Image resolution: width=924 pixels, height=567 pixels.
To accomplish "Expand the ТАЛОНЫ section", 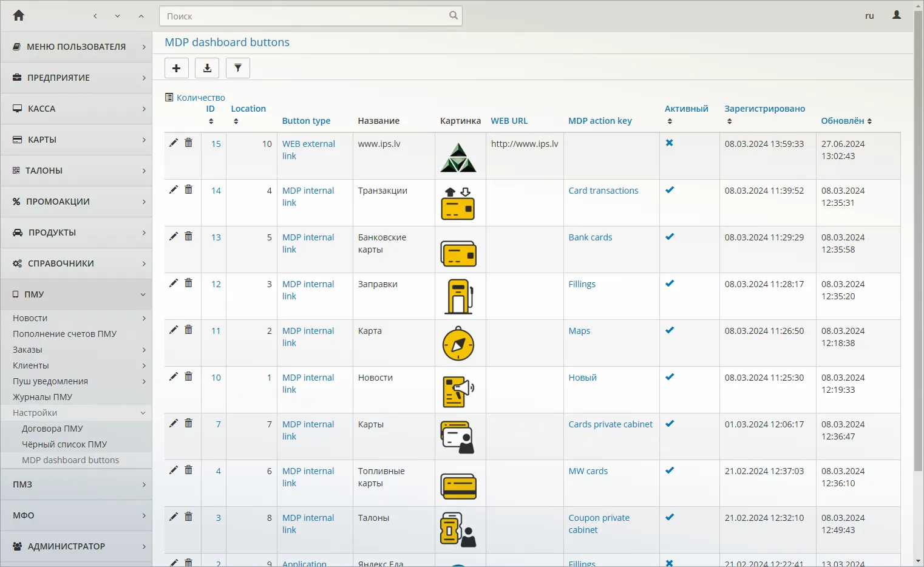I will [x=76, y=171].
